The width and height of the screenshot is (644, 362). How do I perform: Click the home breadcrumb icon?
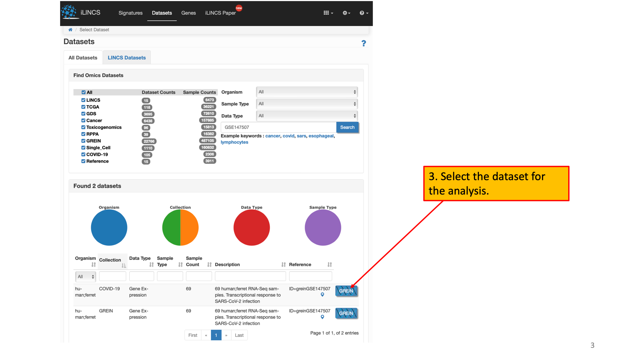click(70, 30)
